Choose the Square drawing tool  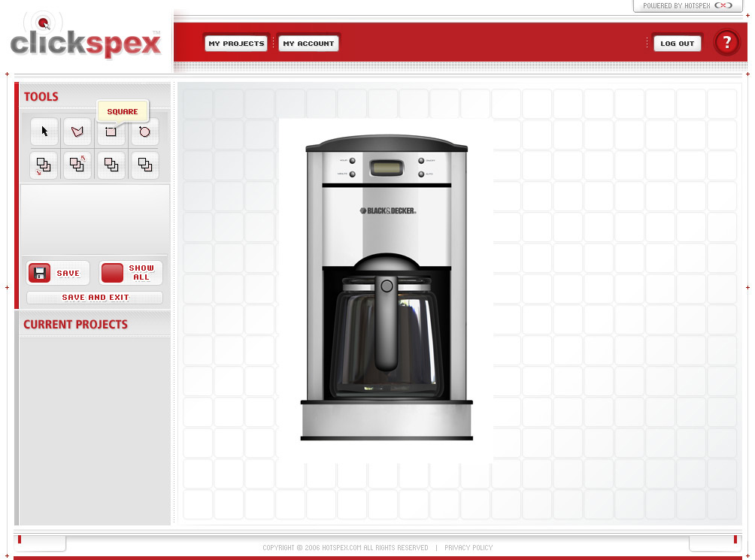click(x=111, y=132)
